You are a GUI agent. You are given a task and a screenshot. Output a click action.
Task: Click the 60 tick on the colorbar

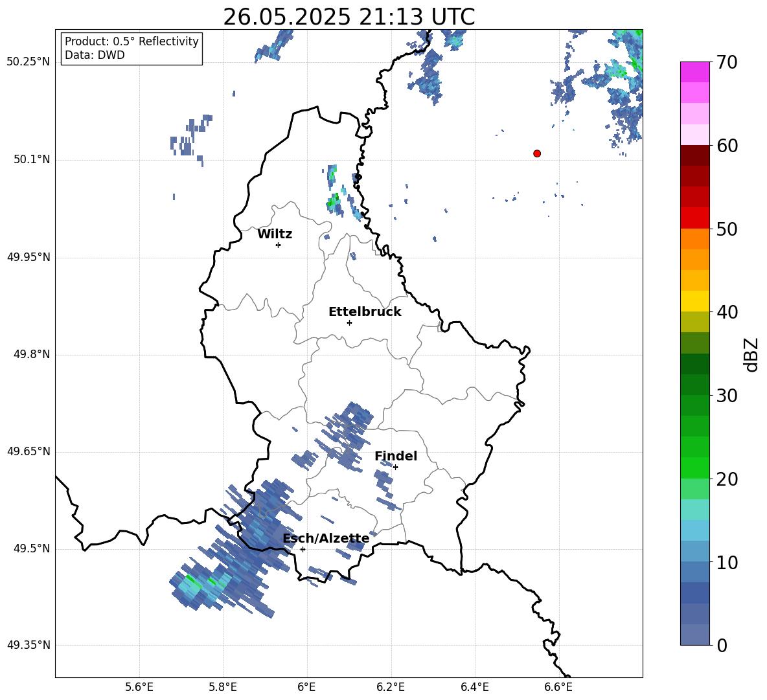[727, 146]
